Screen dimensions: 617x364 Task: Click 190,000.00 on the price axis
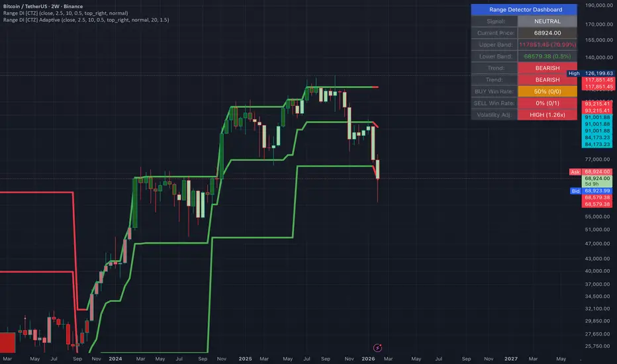coord(599,5)
